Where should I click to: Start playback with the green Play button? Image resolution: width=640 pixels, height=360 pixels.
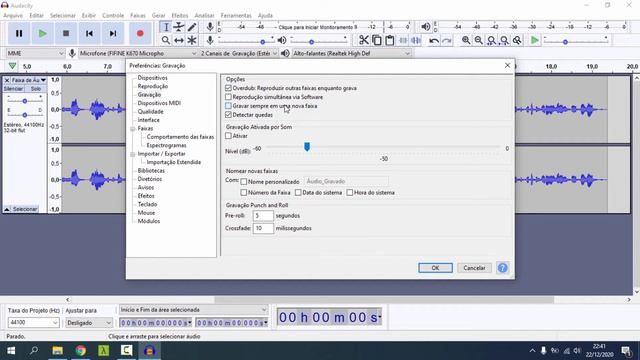(42, 33)
